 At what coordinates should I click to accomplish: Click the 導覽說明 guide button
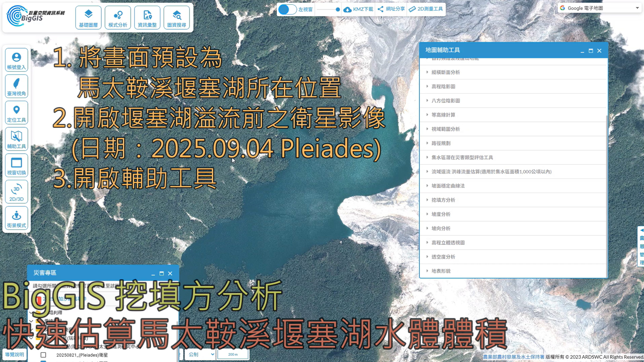click(x=14, y=355)
